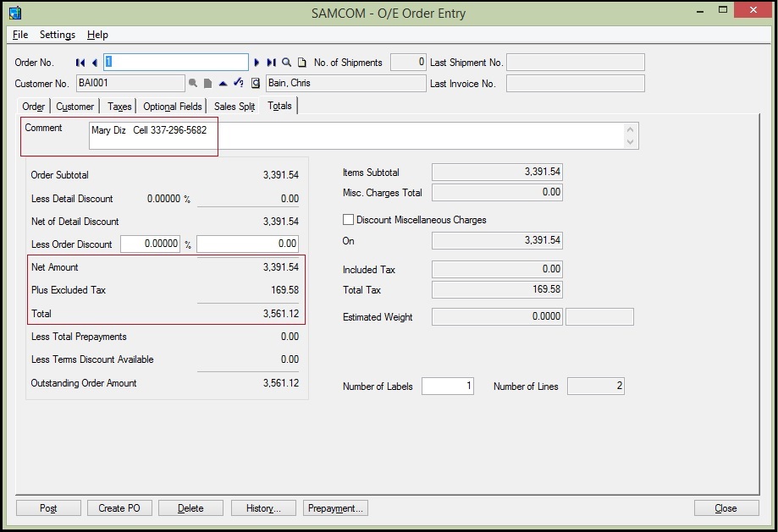The width and height of the screenshot is (778, 532).
Task: Click into the Order No. input field
Action: (x=176, y=63)
